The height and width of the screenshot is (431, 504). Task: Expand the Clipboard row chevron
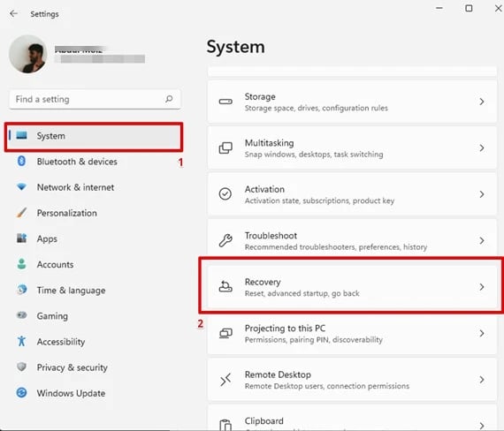(x=482, y=426)
